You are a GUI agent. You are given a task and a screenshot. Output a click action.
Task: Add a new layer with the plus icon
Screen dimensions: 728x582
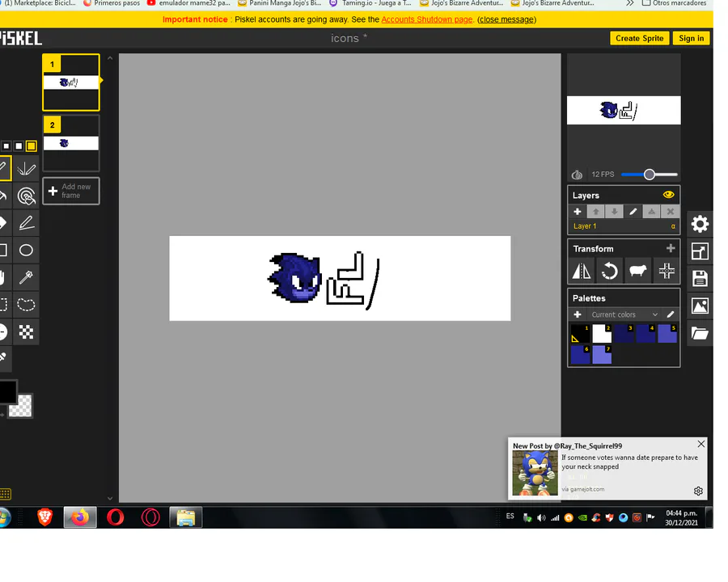pyautogui.click(x=577, y=212)
